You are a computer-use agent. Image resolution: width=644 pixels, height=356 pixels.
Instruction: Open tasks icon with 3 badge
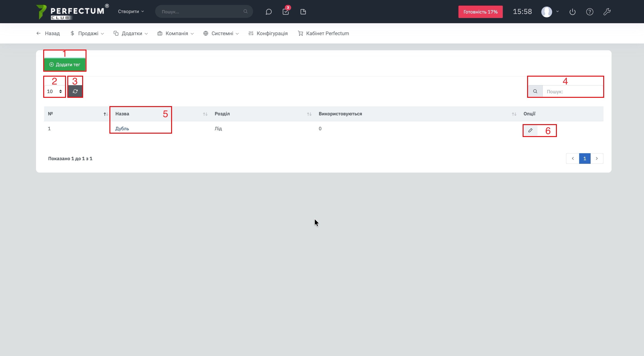pos(286,12)
